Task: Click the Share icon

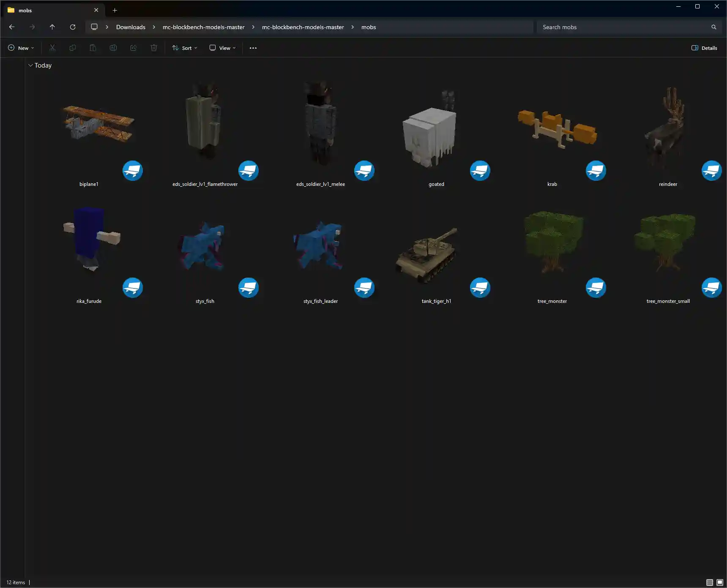Action: pyautogui.click(x=133, y=48)
